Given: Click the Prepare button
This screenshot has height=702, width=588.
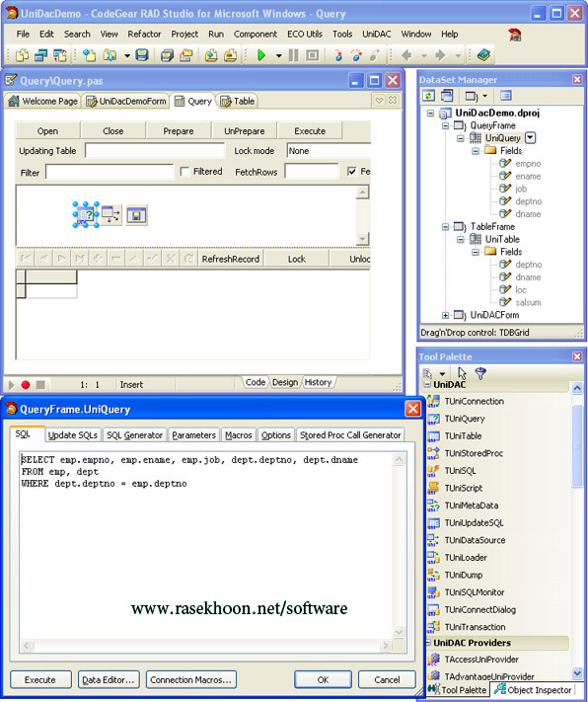Looking at the screenshot, I should click(x=179, y=131).
